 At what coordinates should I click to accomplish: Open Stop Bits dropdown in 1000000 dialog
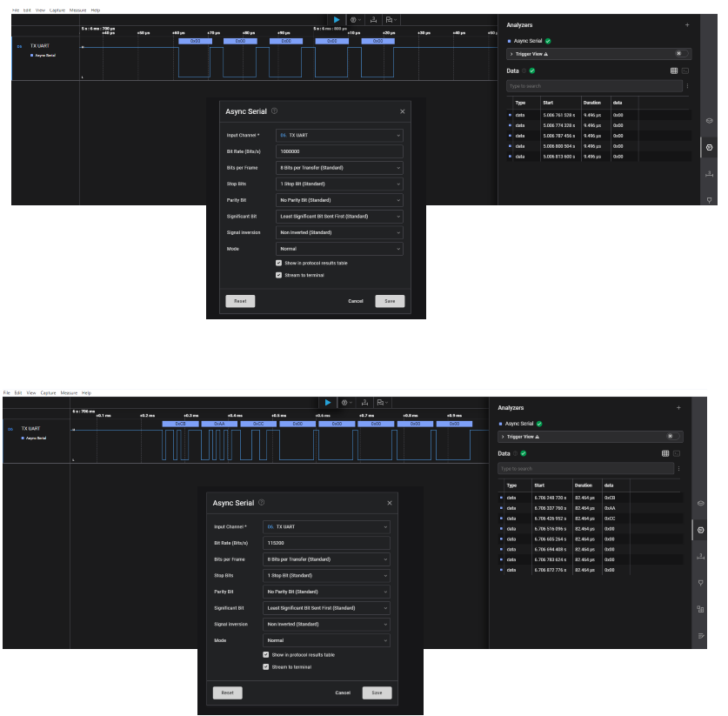click(x=339, y=184)
